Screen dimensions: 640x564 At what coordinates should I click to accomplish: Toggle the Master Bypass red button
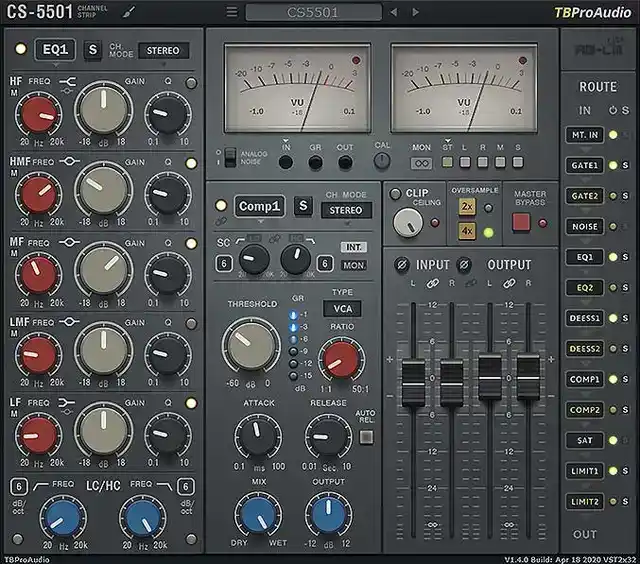pyautogui.click(x=521, y=222)
